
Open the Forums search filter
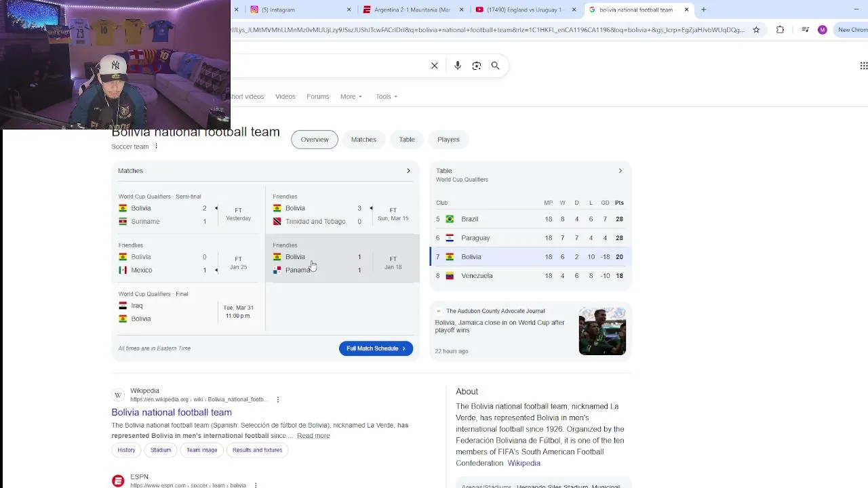318,96
